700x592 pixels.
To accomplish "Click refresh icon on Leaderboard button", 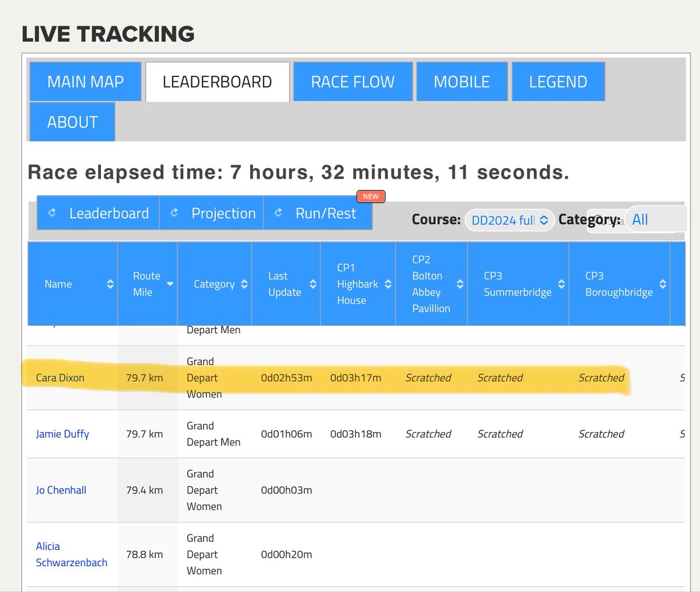I will (52, 213).
